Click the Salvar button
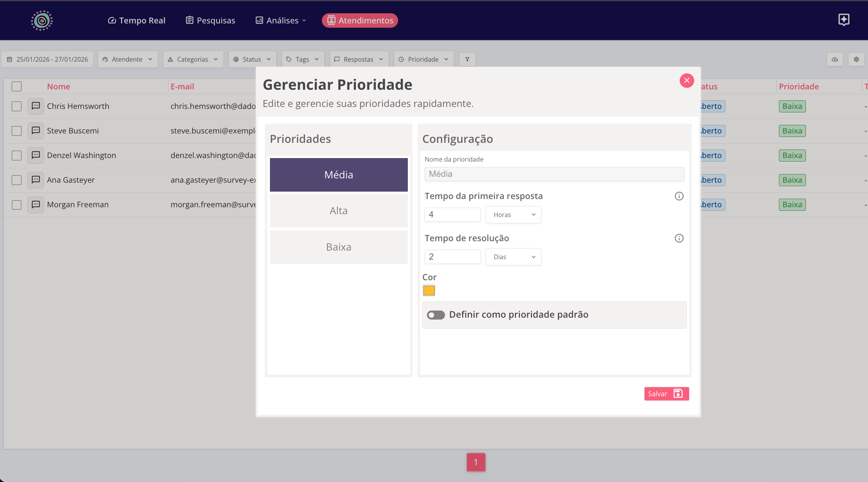This screenshot has height=482, width=868. click(x=666, y=394)
